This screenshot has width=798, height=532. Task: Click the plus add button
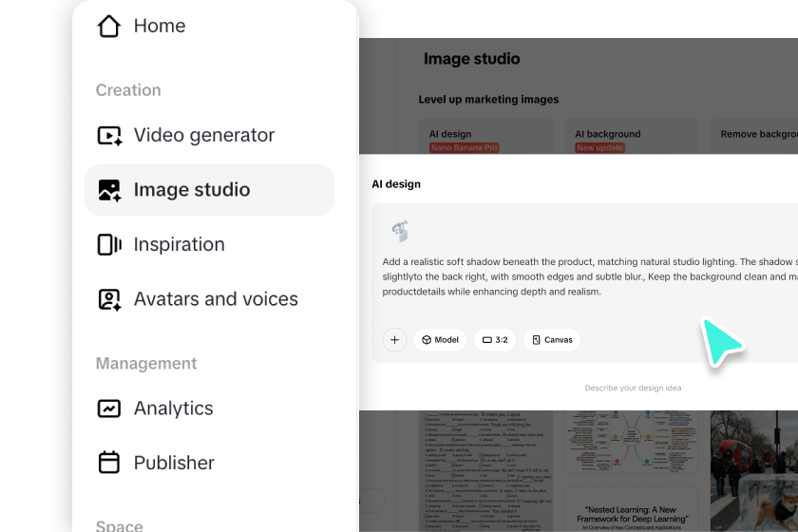tap(394, 339)
